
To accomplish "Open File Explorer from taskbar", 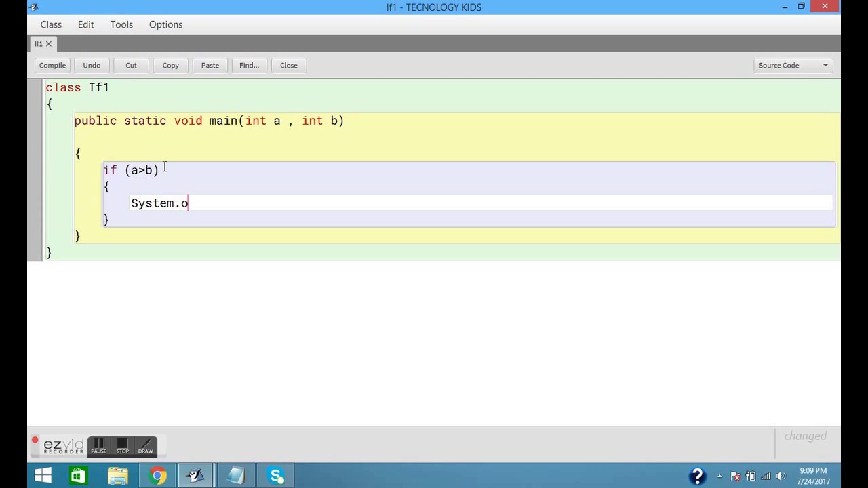I will (x=118, y=476).
